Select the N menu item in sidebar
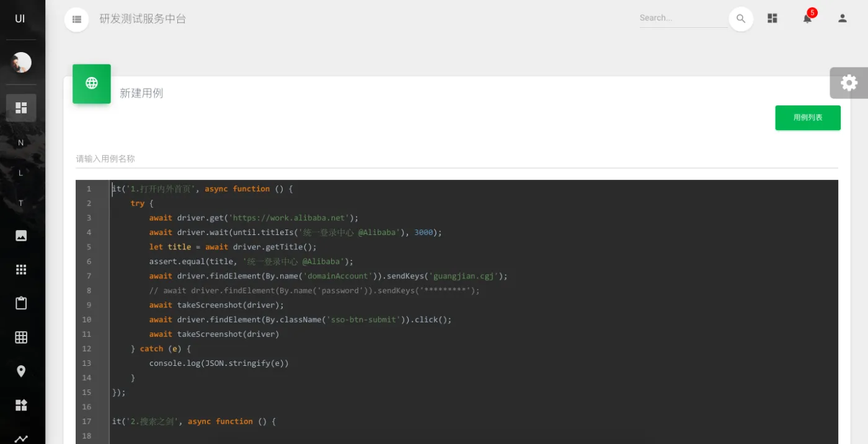 pyautogui.click(x=21, y=143)
